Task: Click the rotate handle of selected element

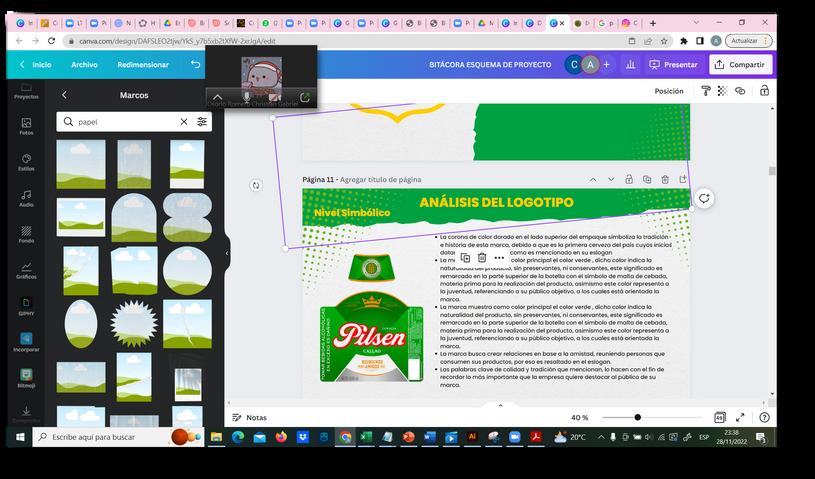Action: click(x=256, y=185)
